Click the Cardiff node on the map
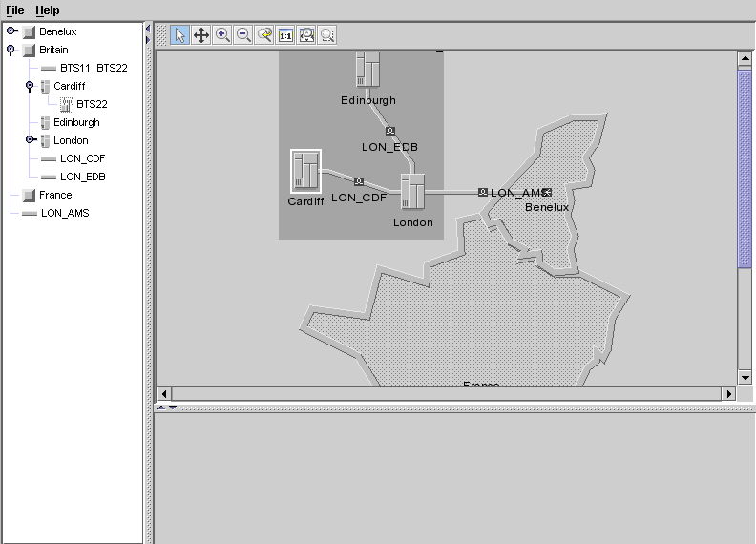Viewport: 756px width, 544px height. (305, 172)
